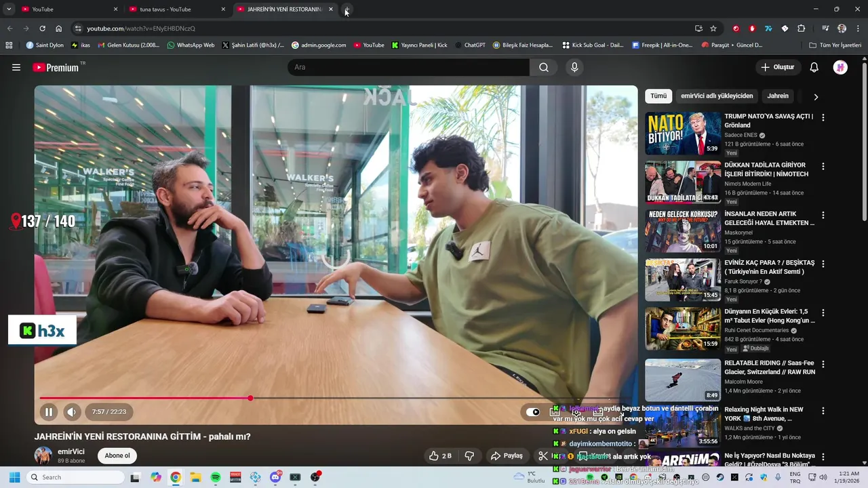Open options for TRUMP NATO'YA SAVAŞ AÇTI video

[823, 117]
